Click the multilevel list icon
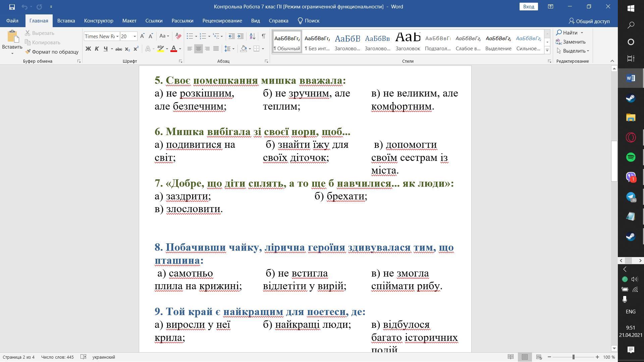644x362 pixels. (x=216, y=36)
